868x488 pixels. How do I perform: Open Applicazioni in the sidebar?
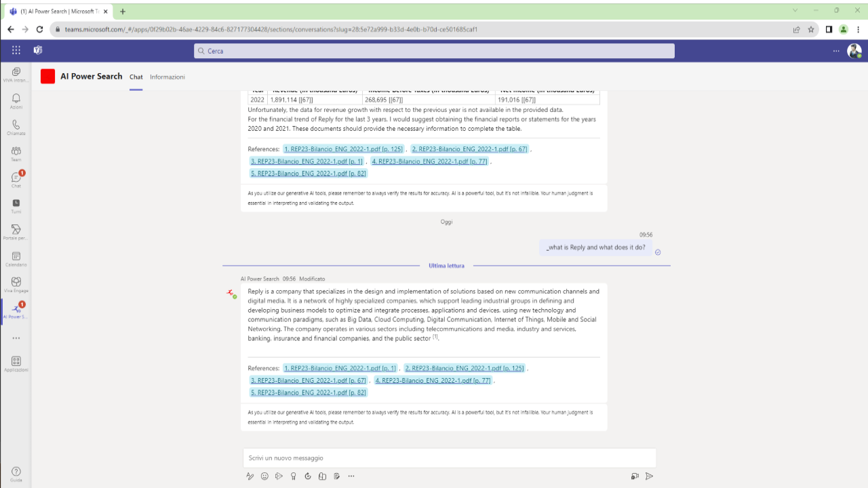pyautogui.click(x=16, y=364)
